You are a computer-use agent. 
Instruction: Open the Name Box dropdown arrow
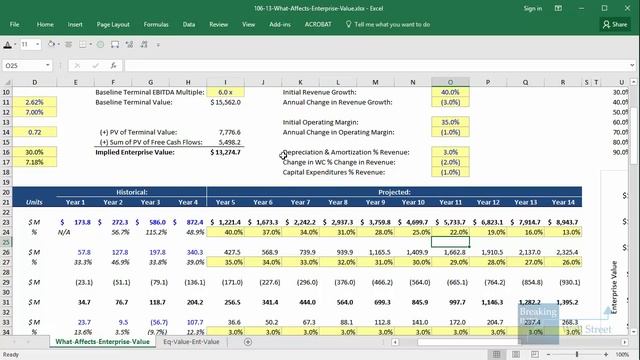click(x=48, y=65)
